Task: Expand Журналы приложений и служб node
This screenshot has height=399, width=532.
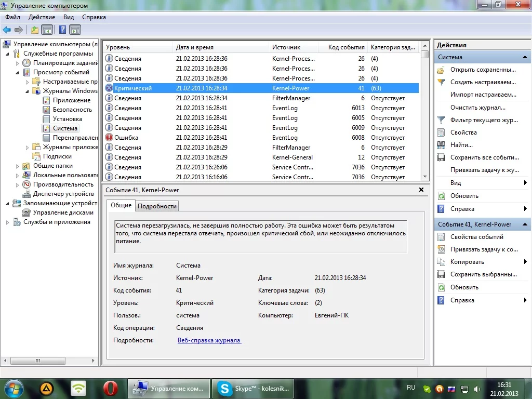Action: tap(27, 147)
